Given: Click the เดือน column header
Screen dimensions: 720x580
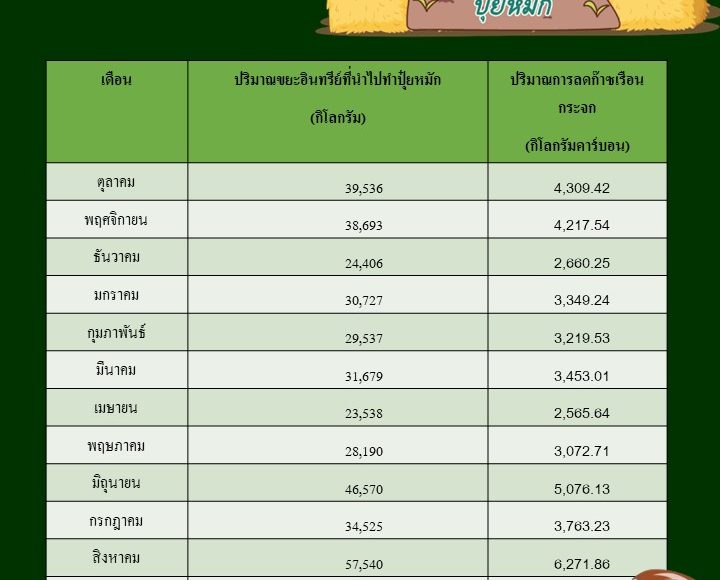Looking at the screenshot, I should pos(117,112).
